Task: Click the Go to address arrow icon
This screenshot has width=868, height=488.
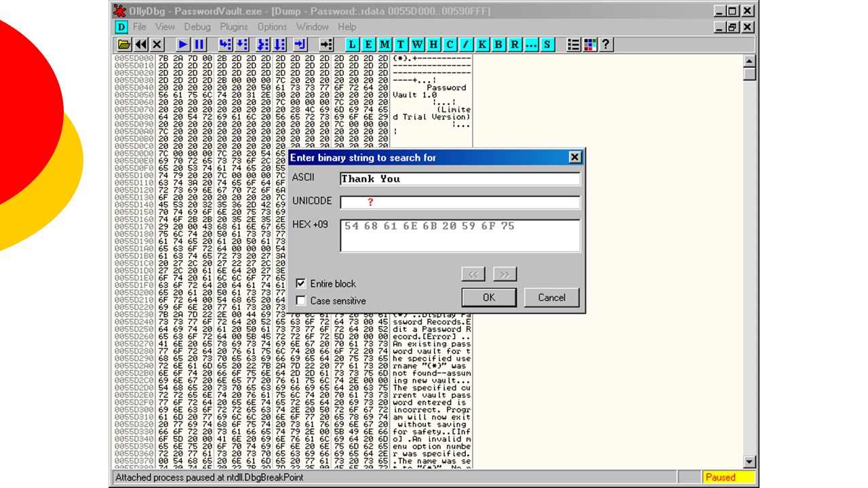Action: pyautogui.click(x=326, y=44)
